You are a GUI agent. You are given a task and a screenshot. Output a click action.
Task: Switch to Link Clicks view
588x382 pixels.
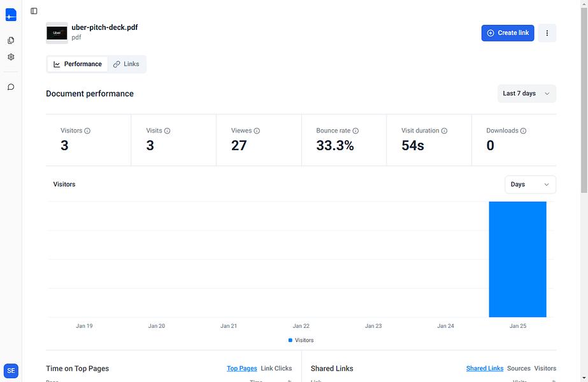coord(276,369)
